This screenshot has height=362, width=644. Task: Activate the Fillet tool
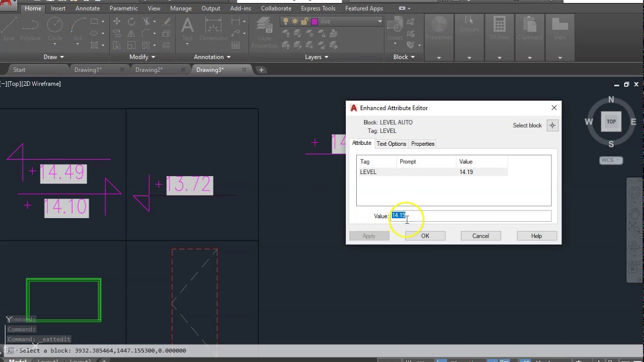pyautogui.click(x=146, y=33)
